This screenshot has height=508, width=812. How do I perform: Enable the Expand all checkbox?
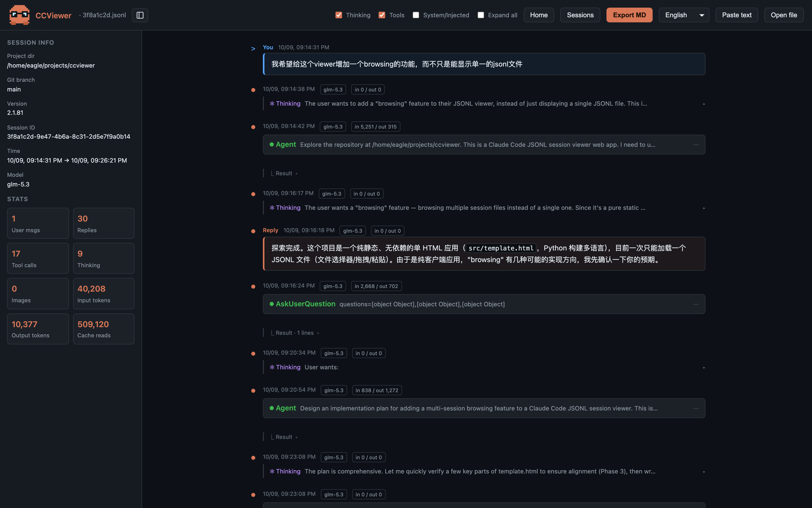point(481,15)
